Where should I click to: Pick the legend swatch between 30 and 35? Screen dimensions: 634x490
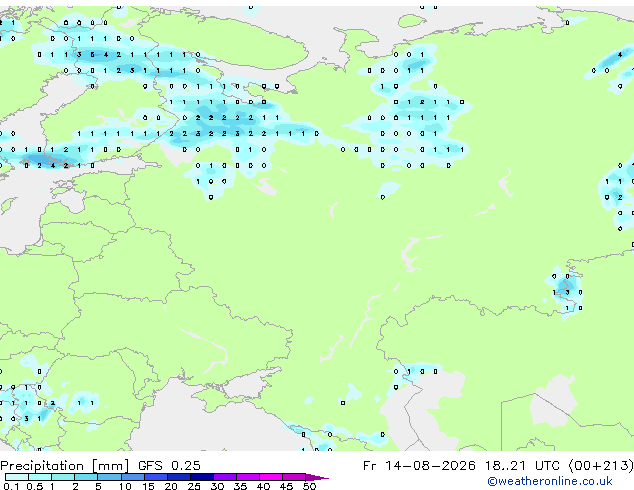coord(225,477)
